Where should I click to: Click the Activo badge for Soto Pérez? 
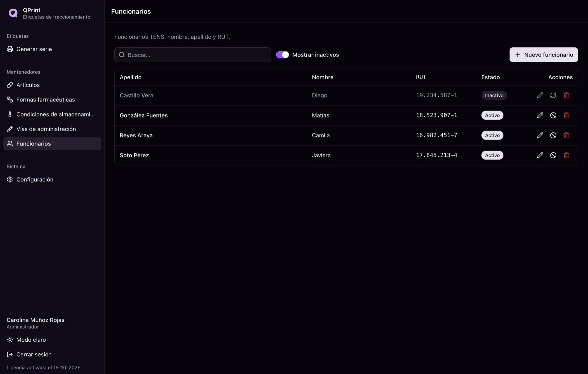pos(492,155)
